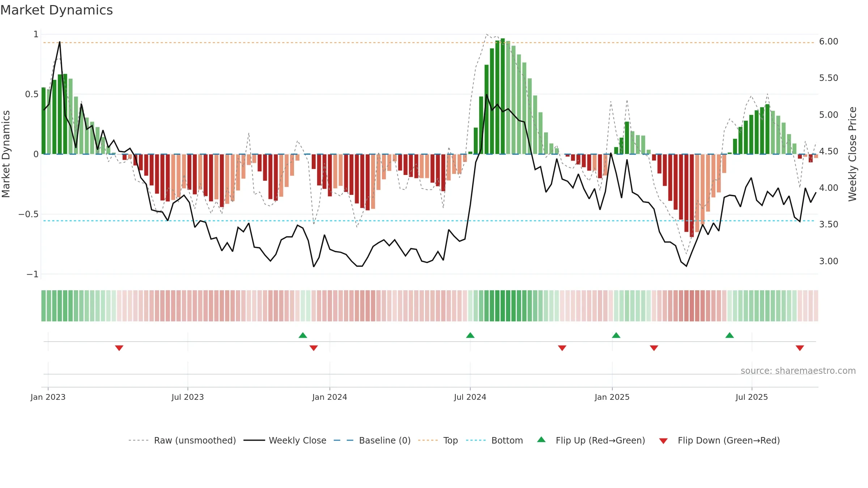
Task: Click the −0.5 left axis tick
Action: pyautogui.click(x=29, y=214)
